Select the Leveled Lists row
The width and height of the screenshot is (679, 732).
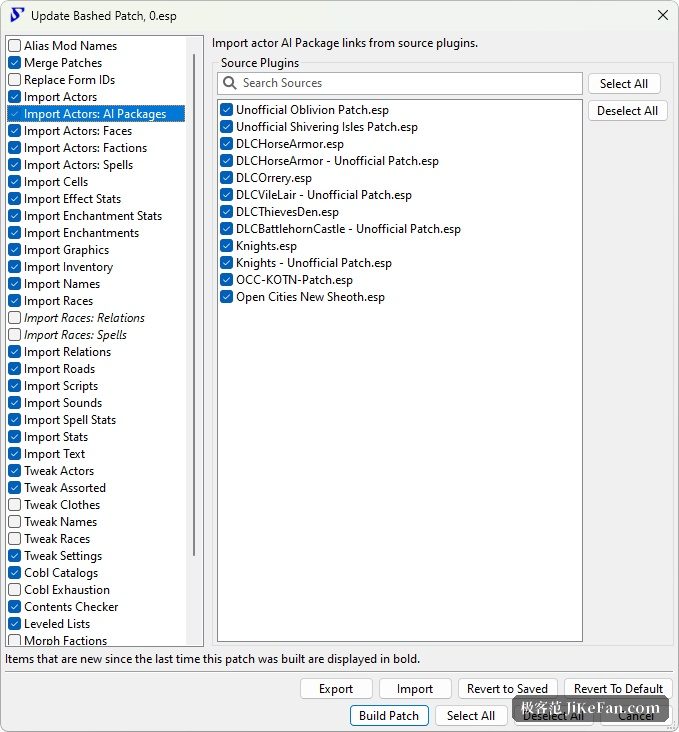(x=96, y=624)
